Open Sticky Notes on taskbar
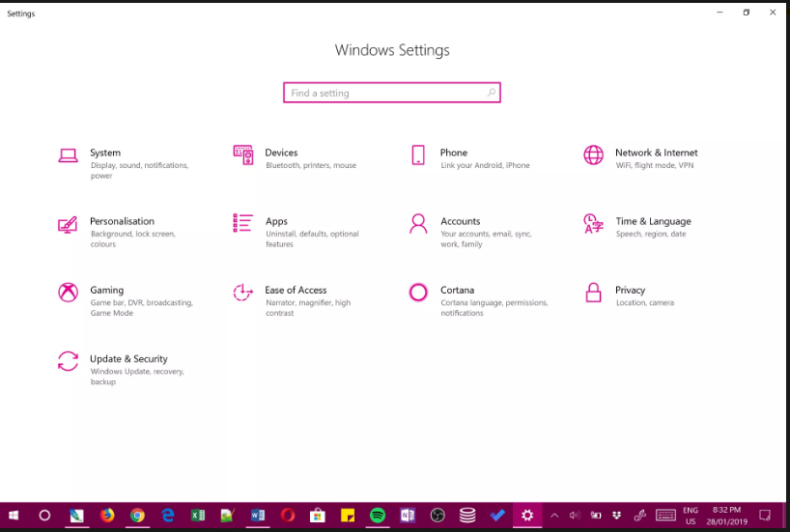The height and width of the screenshot is (532, 790). [x=348, y=516]
